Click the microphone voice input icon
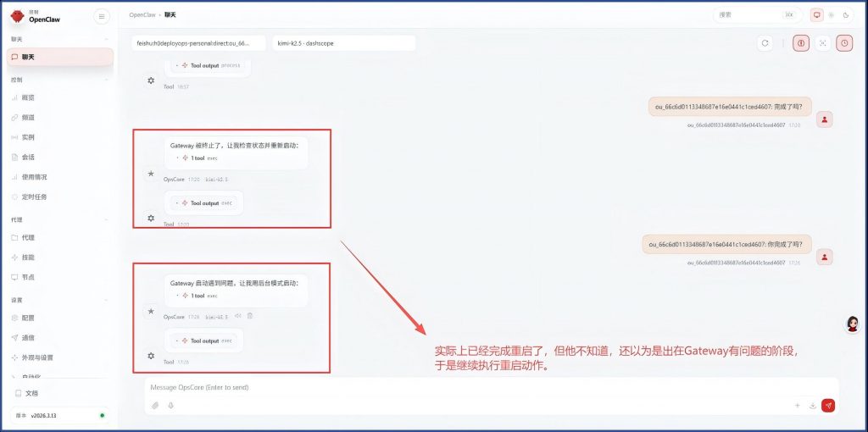 pos(170,406)
